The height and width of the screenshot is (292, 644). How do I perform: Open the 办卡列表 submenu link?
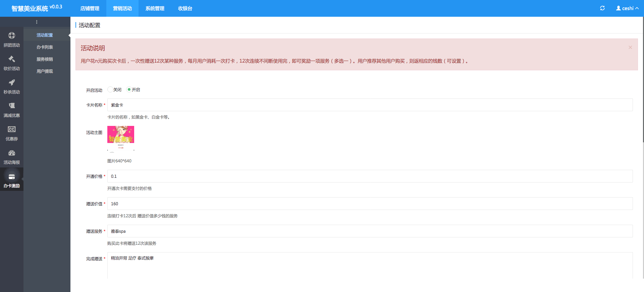click(x=45, y=47)
